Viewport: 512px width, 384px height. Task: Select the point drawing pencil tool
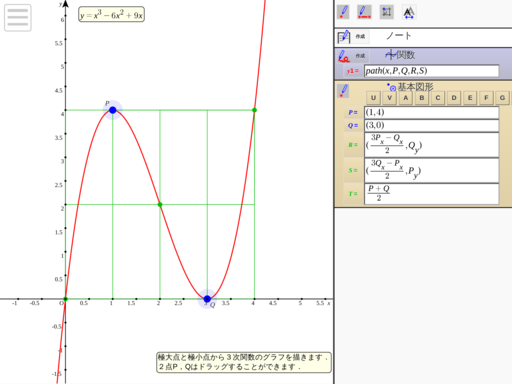coord(343,12)
